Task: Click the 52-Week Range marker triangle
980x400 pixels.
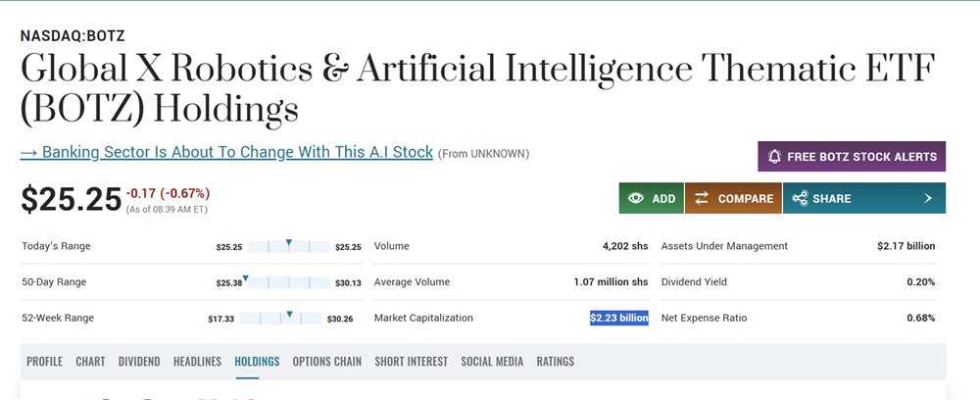Action: click(290, 314)
